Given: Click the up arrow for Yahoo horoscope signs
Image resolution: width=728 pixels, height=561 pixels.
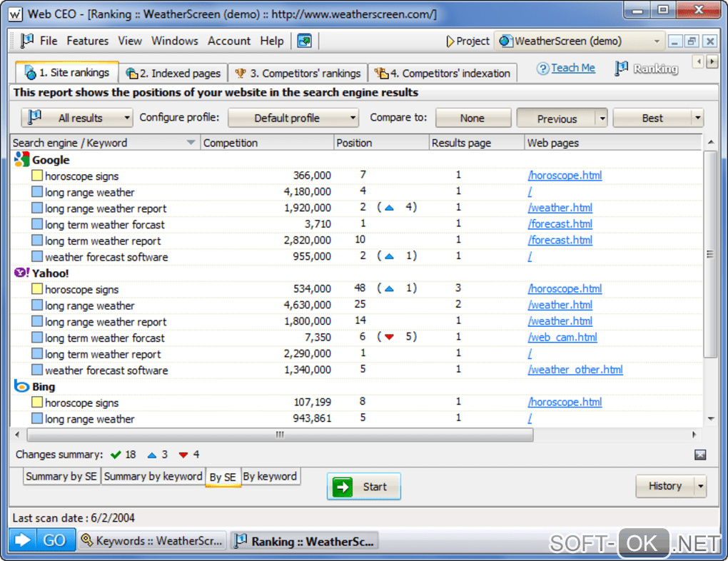Looking at the screenshot, I should point(389,289).
